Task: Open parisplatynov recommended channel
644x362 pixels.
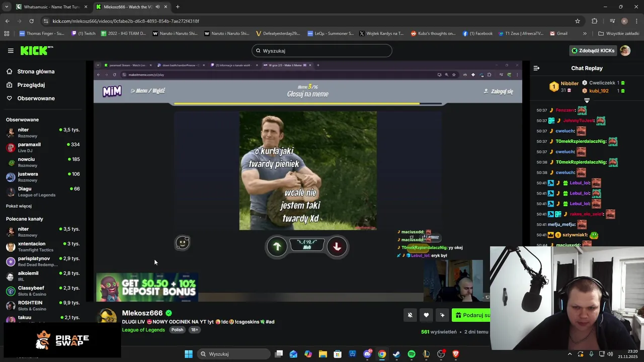Action: tap(43, 261)
